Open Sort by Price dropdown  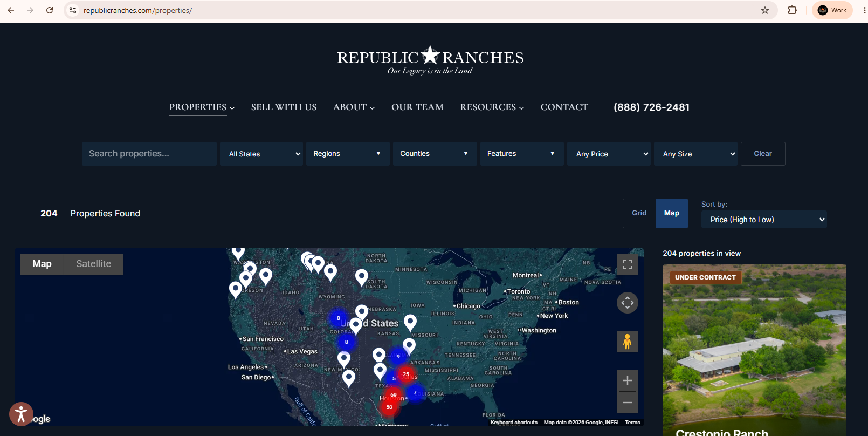coord(764,220)
